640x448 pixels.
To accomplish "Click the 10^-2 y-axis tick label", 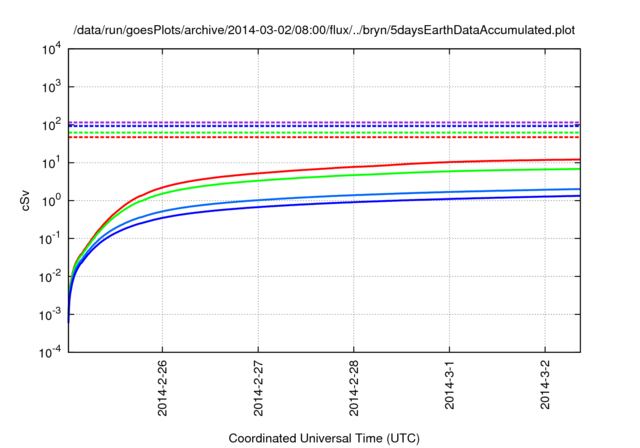I will (x=50, y=277).
